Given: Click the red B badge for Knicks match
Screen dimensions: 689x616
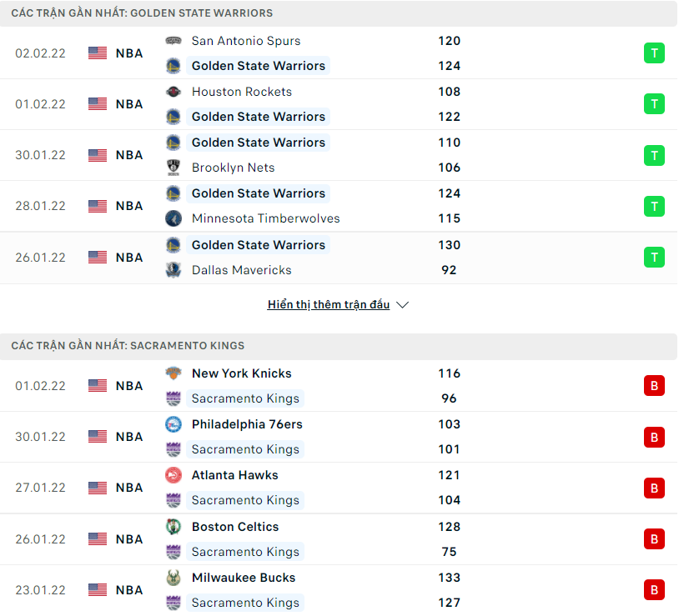Looking at the screenshot, I should [654, 386].
